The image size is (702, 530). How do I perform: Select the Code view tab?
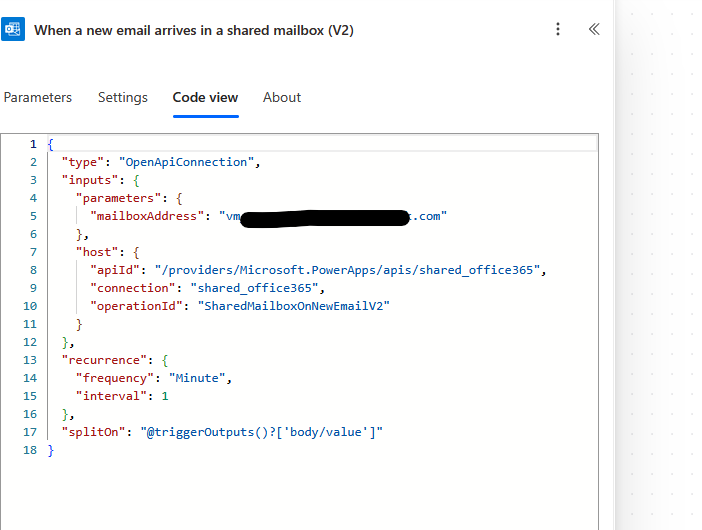click(205, 98)
